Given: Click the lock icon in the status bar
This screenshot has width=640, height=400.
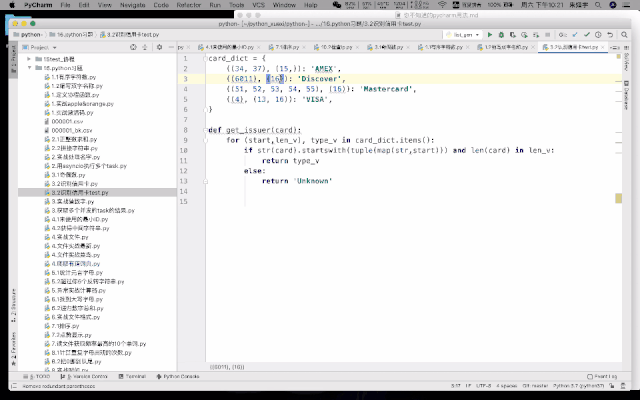Looking at the screenshot, I should [612, 386].
